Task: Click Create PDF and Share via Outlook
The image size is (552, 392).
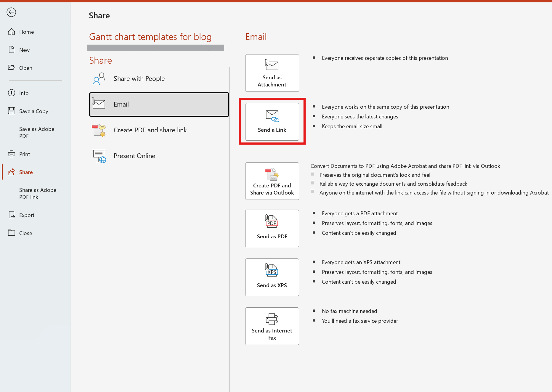Action: click(272, 181)
